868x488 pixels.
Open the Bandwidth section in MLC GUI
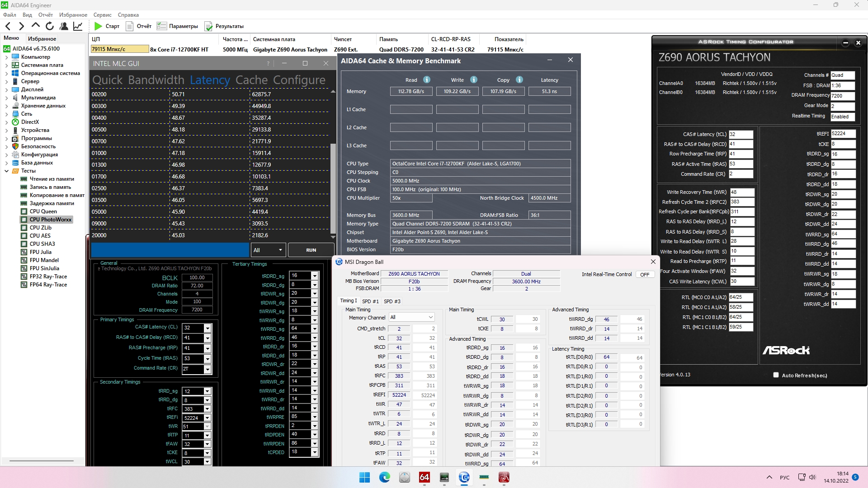(x=156, y=80)
